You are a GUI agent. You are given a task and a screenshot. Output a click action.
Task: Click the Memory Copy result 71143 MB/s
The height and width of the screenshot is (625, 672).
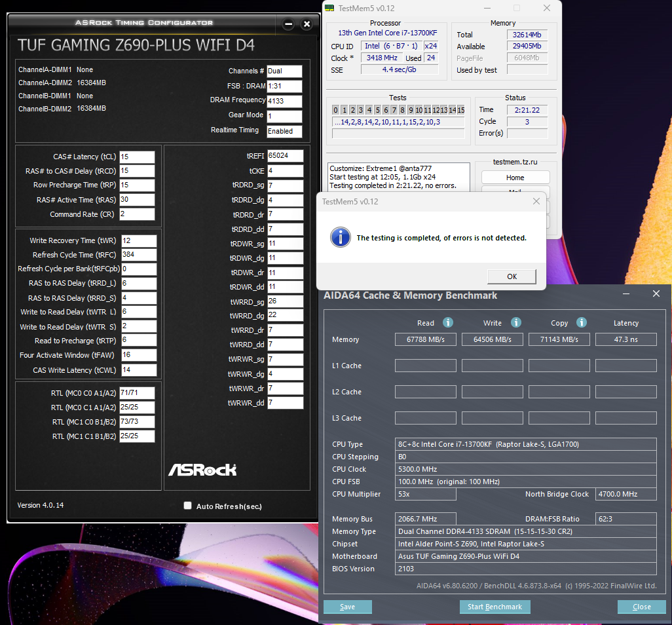[x=559, y=339]
